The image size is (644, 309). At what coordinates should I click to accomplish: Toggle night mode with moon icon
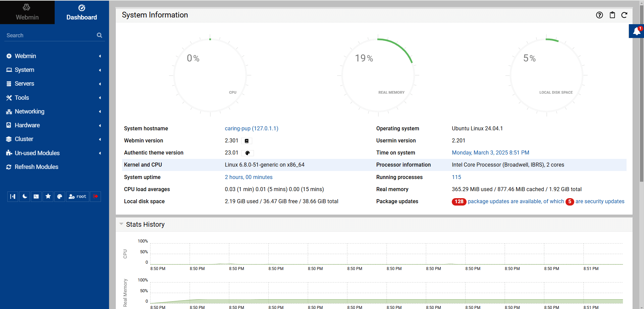[24, 196]
